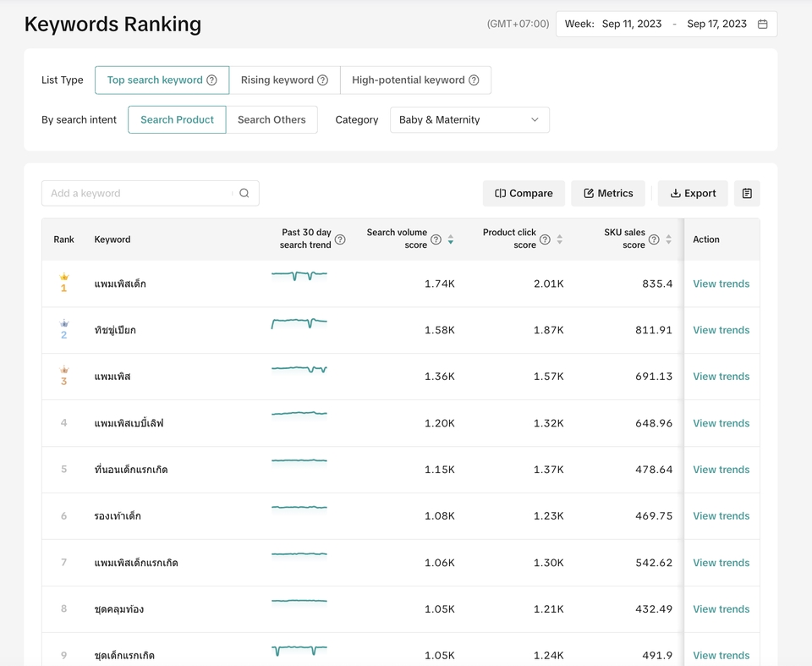Open the week calendar picker icon

pos(762,24)
